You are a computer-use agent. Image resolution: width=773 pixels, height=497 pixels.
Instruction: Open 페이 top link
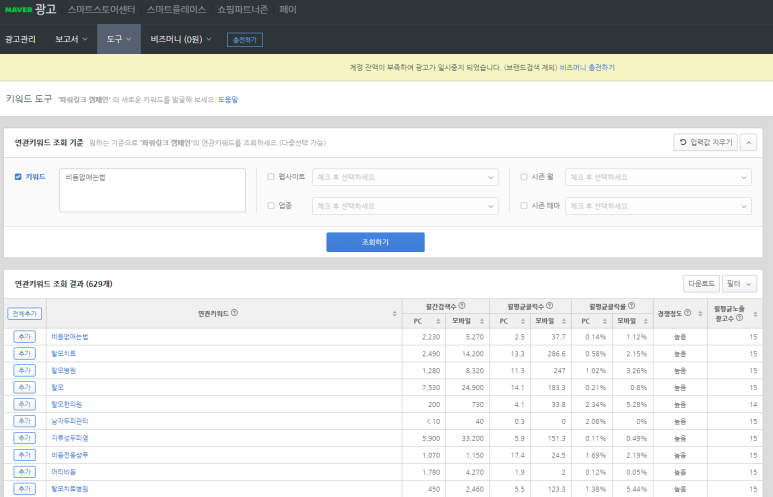coord(288,9)
